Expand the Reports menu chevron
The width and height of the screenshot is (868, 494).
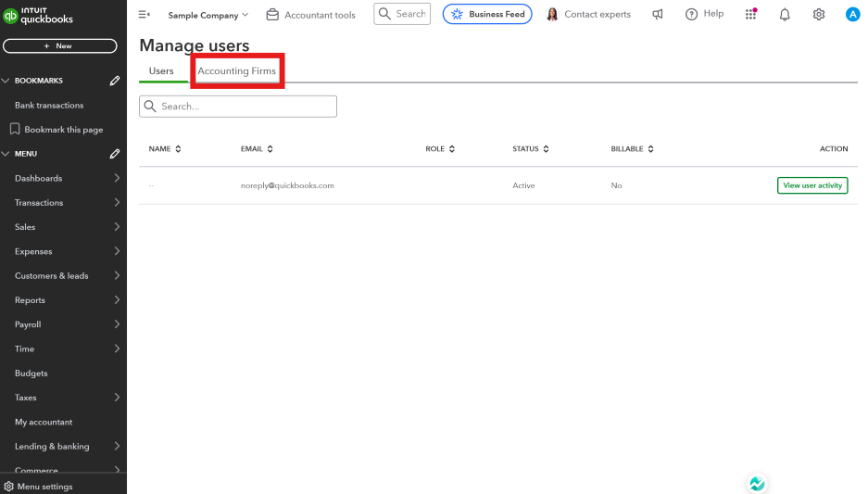click(x=117, y=300)
